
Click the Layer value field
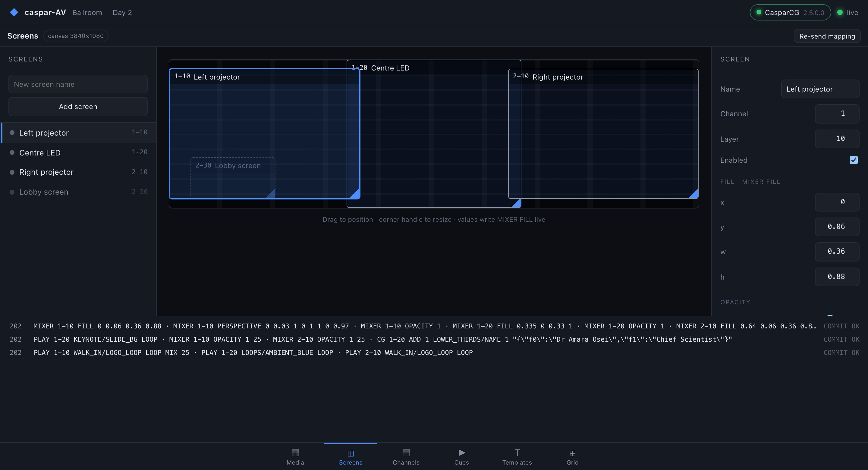pos(837,139)
